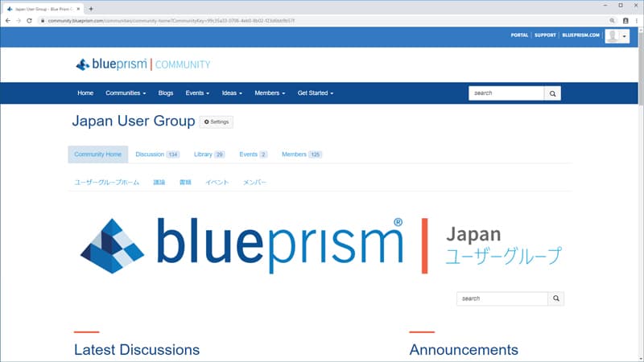The height and width of the screenshot is (362, 644).
Task: Open Blogs in navigation bar
Action: pos(166,93)
